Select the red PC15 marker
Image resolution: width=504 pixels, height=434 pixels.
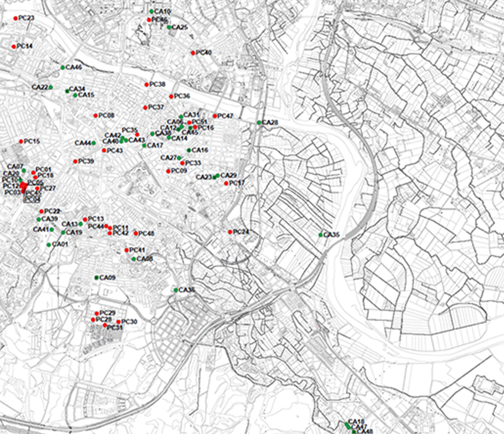coord(21,141)
